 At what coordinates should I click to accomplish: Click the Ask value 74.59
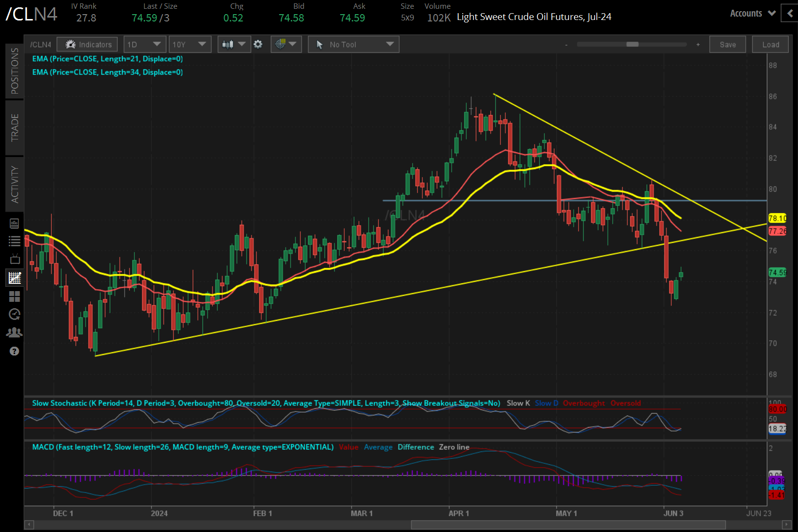(352, 18)
